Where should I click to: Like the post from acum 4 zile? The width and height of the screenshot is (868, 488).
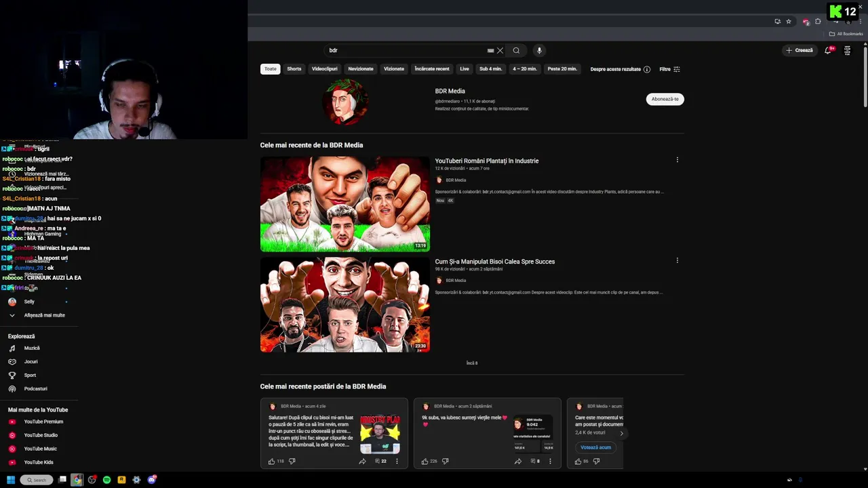tap(272, 461)
